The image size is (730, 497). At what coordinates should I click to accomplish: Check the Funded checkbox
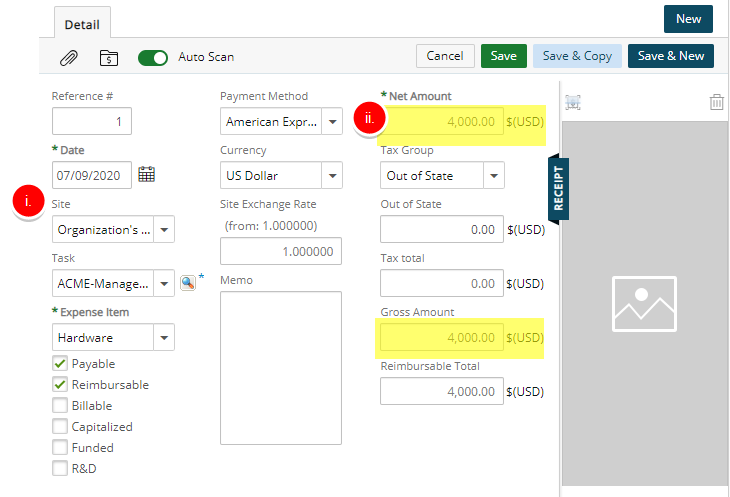pos(60,447)
